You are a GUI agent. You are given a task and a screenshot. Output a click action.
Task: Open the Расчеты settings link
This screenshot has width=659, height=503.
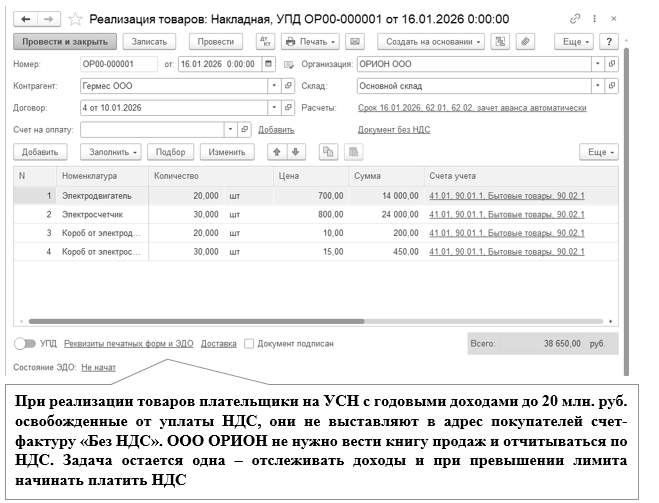click(472, 108)
